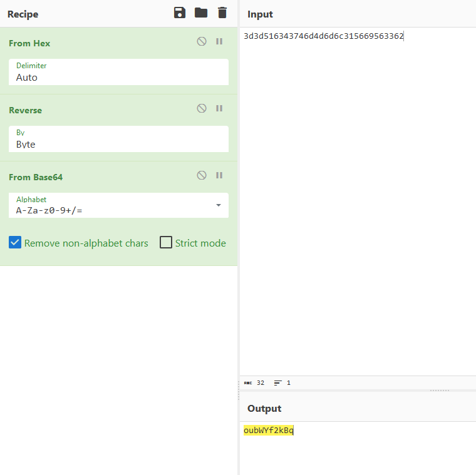Uncheck Remove non-alphabet chars

[15, 243]
